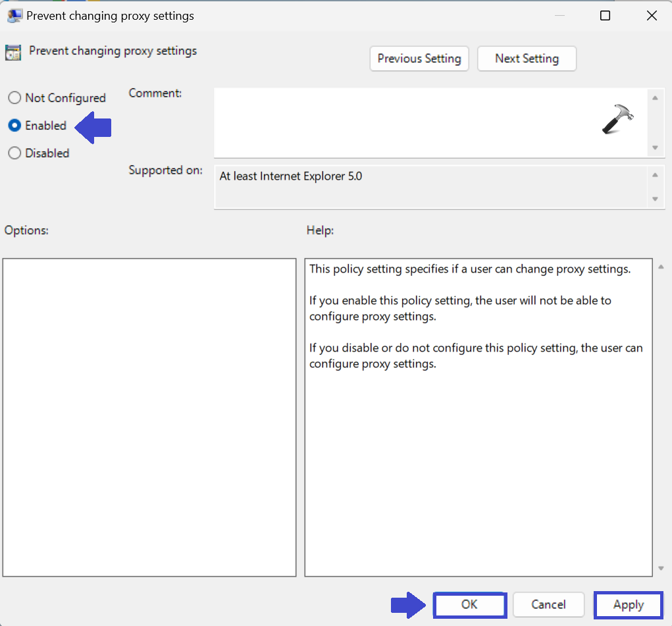Click the Comment box scroll up arrow

click(x=654, y=98)
